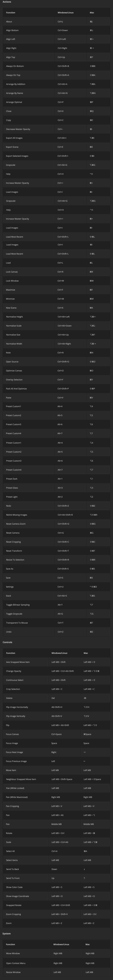Screen dimensions: 113x980
Task: Select the Axis Snapped Move Item row
Action: pos(56,662)
